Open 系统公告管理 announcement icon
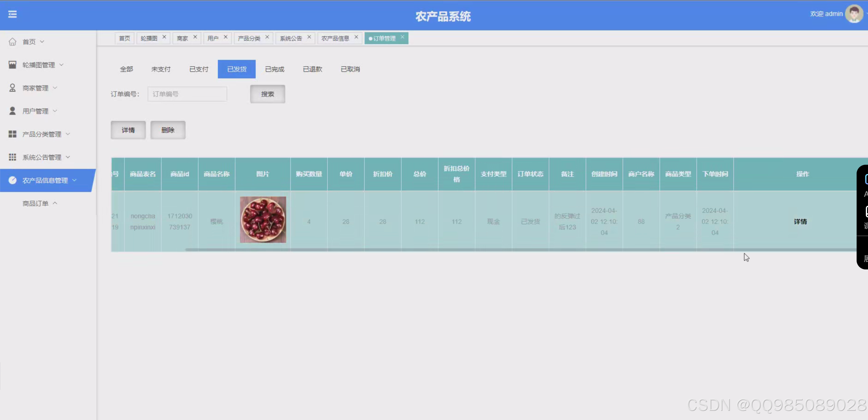The width and height of the screenshot is (868, 420). click(13, 157)
